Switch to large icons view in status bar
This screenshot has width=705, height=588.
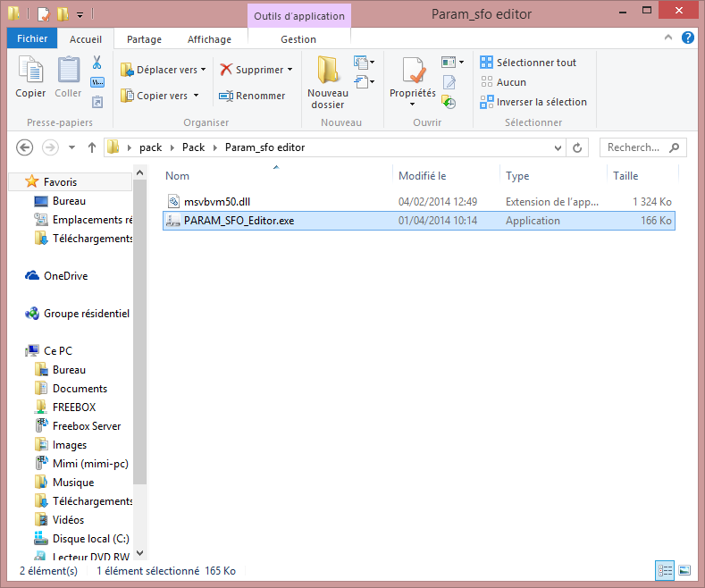(684, 571)
